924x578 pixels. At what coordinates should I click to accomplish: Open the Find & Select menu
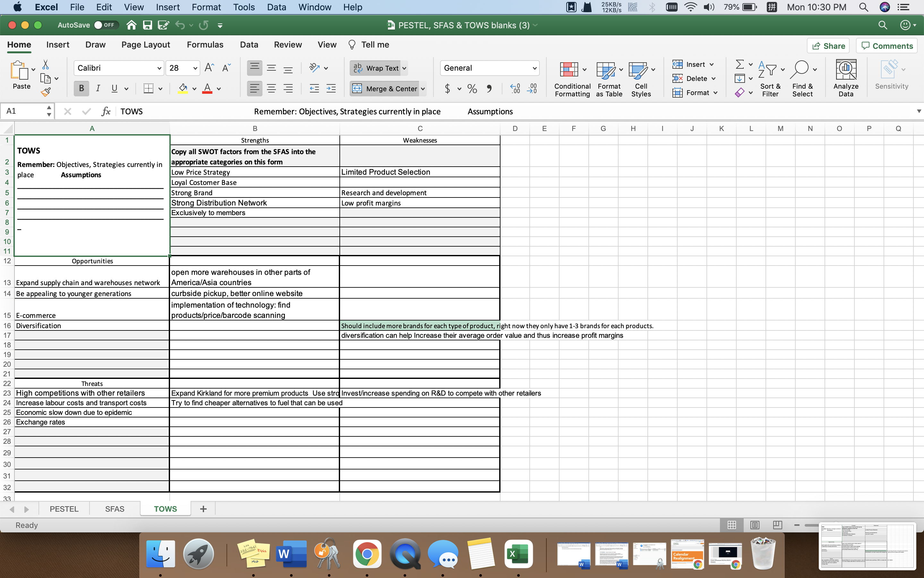point(803,78)
